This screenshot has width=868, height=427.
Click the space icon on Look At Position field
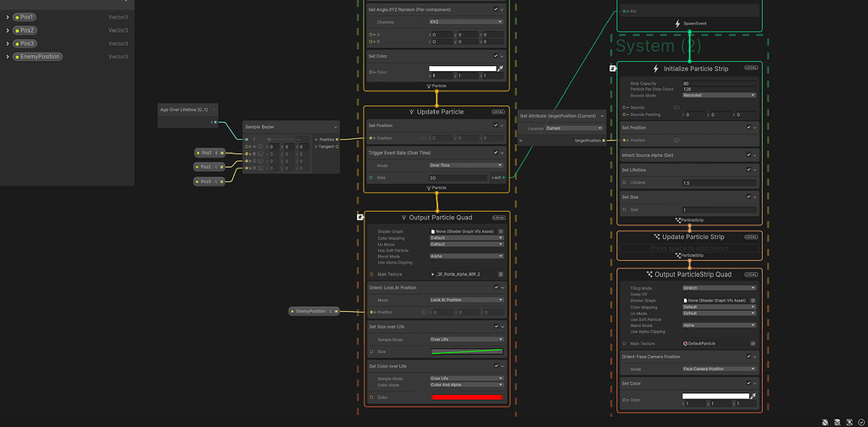(x=424, y=312)
